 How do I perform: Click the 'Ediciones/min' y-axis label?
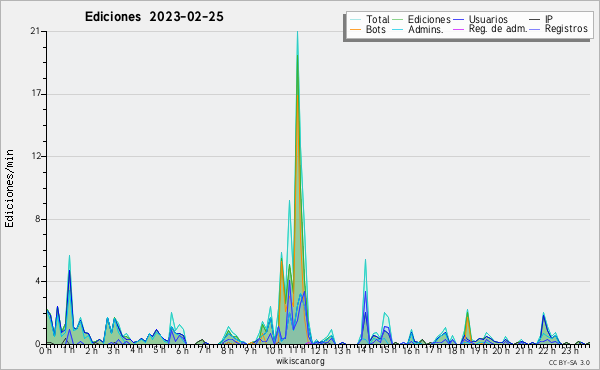(9, 188)
